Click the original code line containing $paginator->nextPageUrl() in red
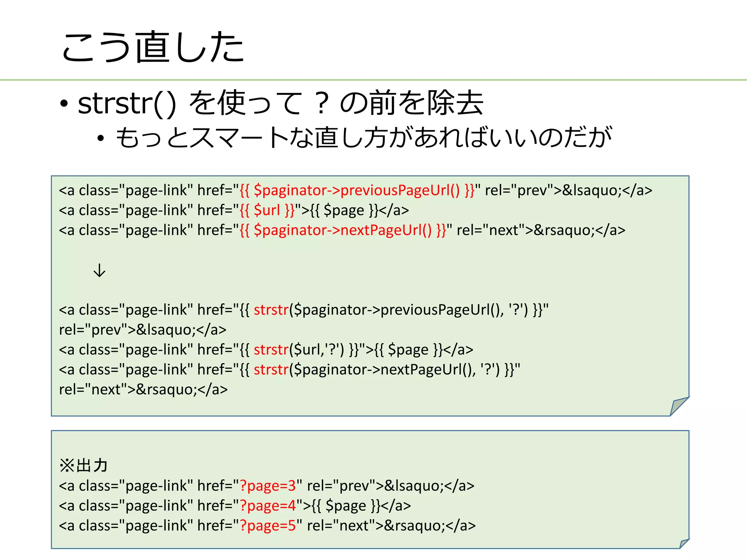This screenshot has height=560, width=747. pyautogui.click(x=342, y=230)
